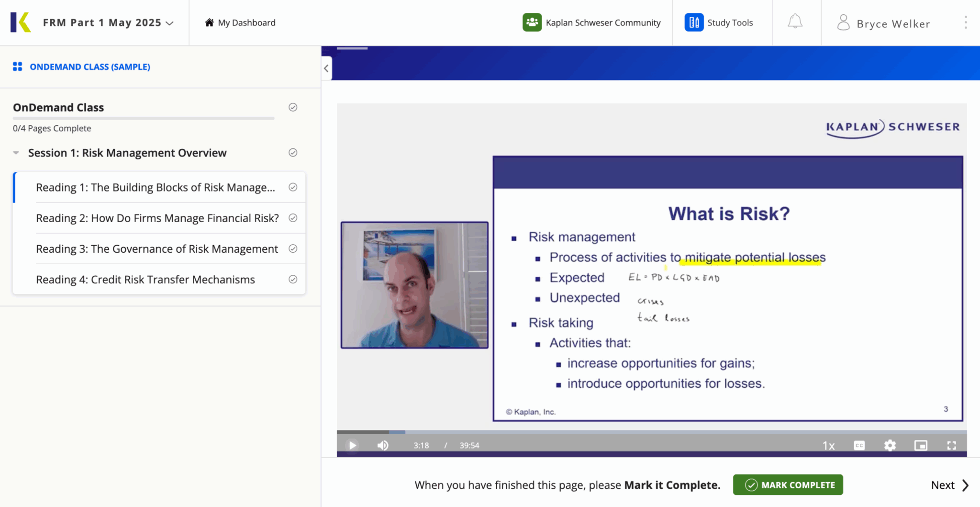Open Study Tools menu

coord(719,23)
